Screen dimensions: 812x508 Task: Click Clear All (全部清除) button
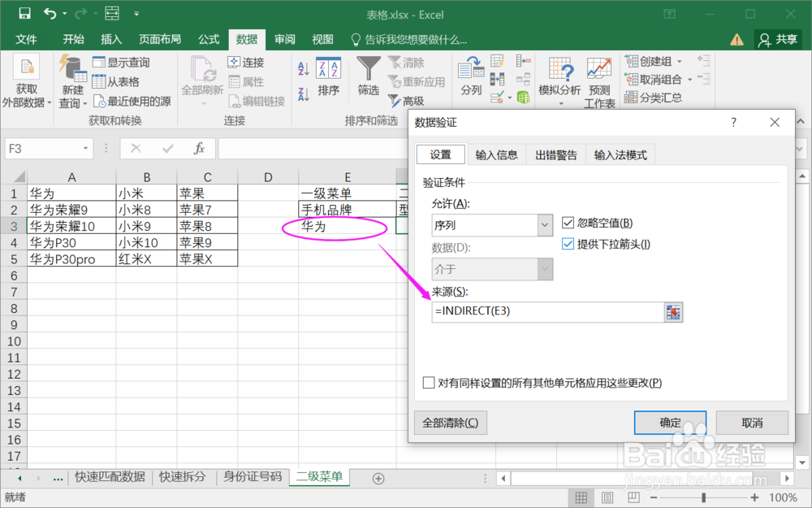pos(451,423)
